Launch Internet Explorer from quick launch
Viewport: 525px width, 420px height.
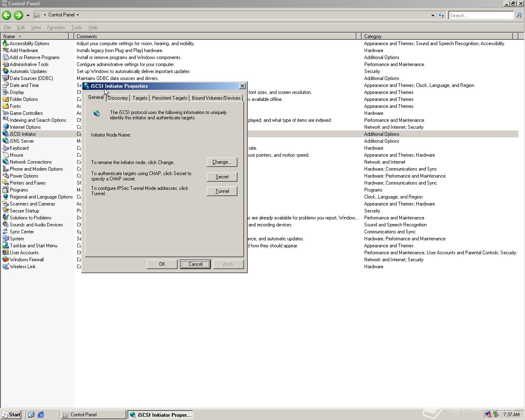click(x=41, y=415)
